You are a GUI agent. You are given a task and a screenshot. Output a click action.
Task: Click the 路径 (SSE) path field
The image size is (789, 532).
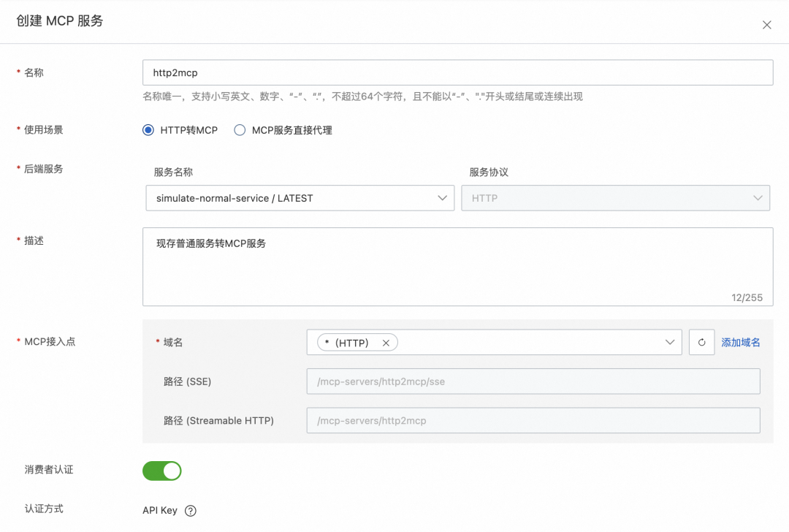point(533,381)
